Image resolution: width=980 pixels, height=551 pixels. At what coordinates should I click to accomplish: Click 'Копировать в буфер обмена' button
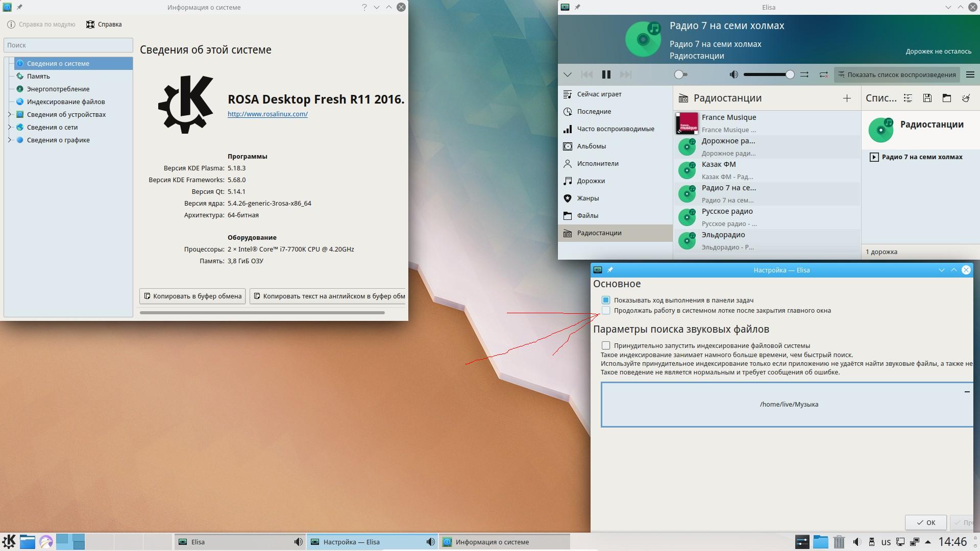pyautogui.click(x=192, y=296)
